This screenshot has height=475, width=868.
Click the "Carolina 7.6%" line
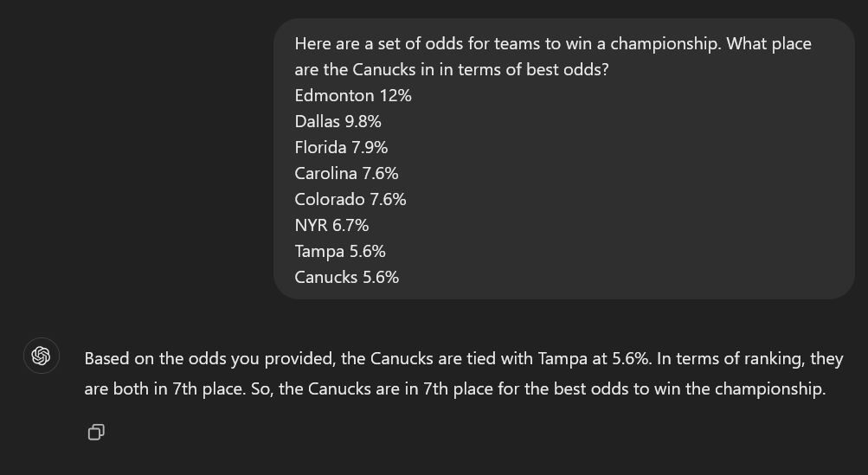click(346, 174)
